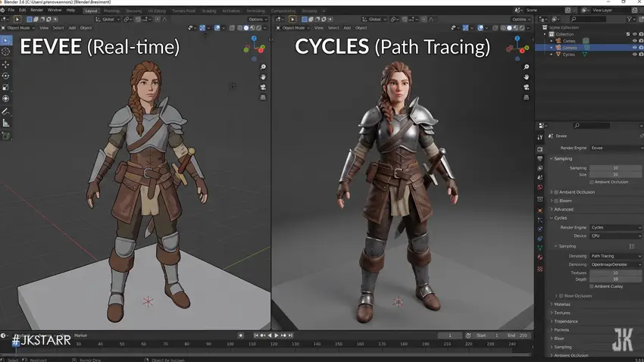
Task: Open Cycles Render Engine dropdown
Action: pyautogui.click(x=616, y=227)
